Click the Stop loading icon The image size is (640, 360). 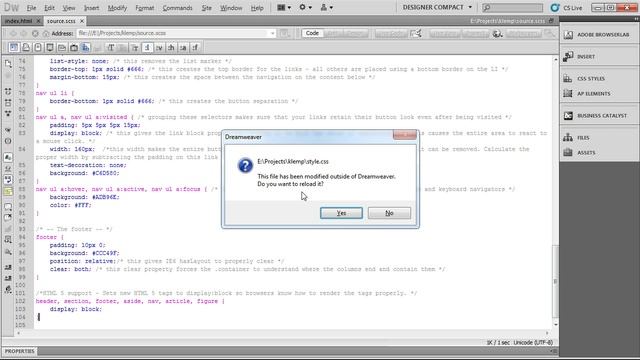(35, 33)
